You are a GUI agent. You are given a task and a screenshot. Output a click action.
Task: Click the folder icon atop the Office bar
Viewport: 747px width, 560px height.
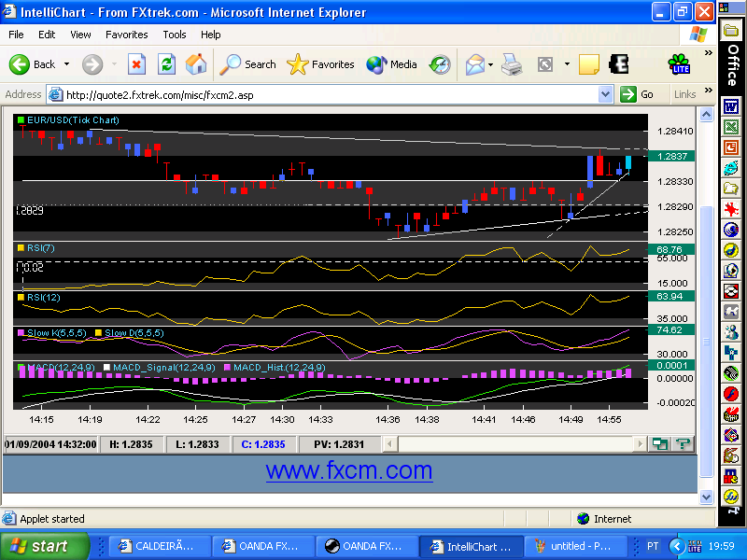731,32
